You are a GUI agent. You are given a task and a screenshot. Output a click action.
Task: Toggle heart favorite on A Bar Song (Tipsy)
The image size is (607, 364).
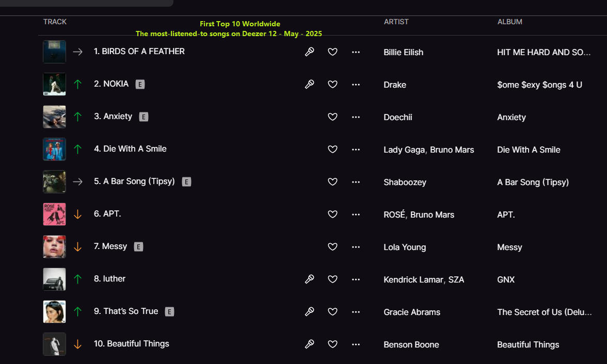pos(332,182)
